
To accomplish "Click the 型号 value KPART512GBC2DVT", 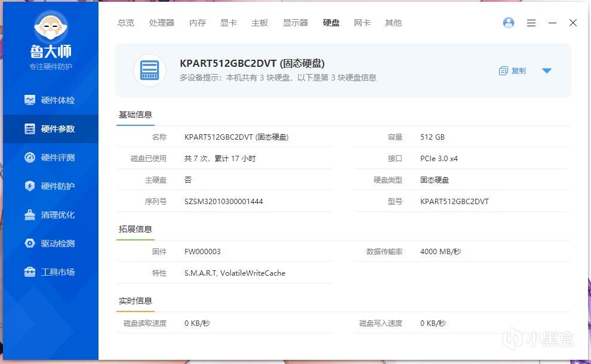I will (454, 202).
